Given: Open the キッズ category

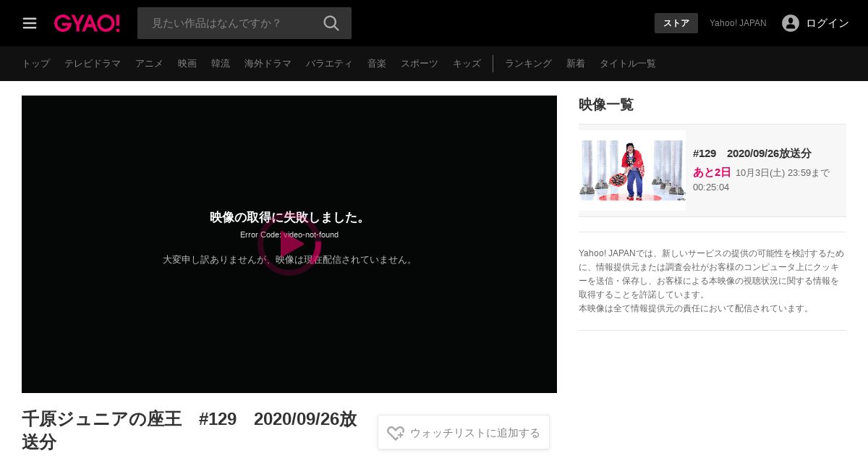Looking at the screenshot, I should 467,64.
